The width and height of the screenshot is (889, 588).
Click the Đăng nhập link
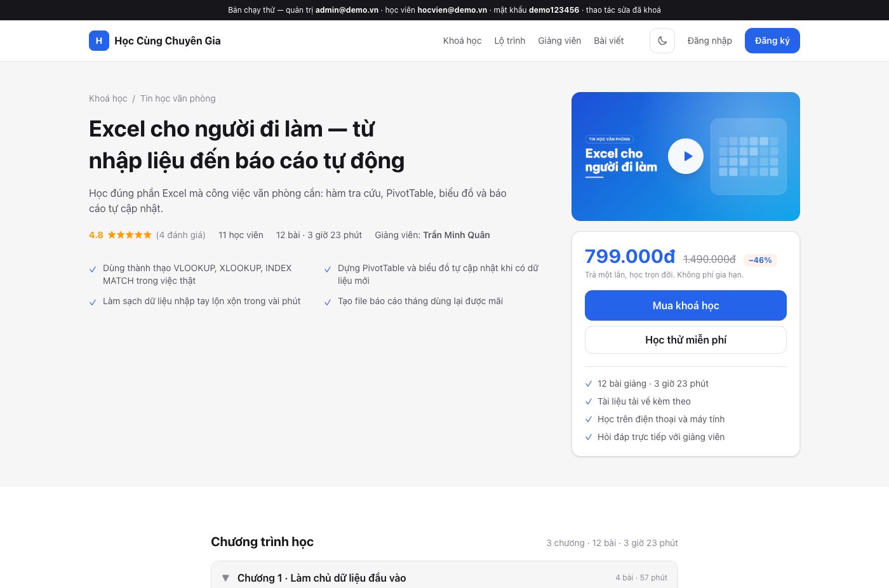coord(710,41)
